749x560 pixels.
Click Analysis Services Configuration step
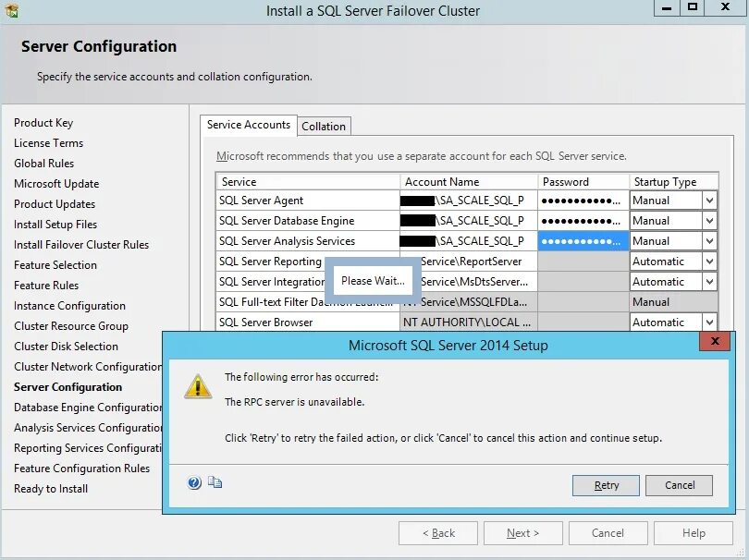click(88, 428)
